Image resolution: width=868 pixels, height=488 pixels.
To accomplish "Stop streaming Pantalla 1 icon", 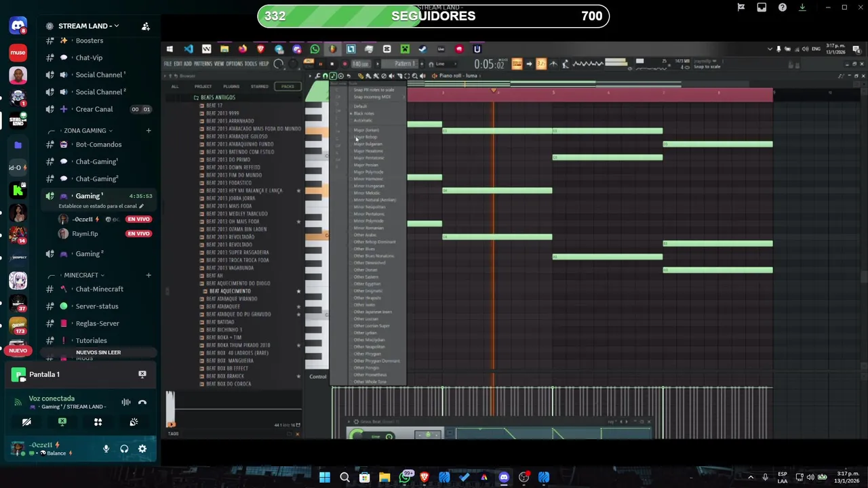I will tap(142, 374).
